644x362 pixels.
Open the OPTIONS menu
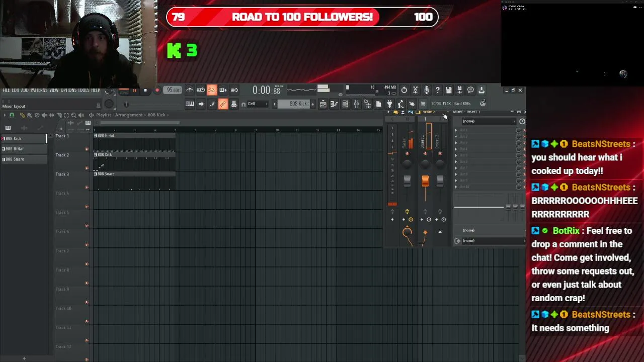(68, 90)
